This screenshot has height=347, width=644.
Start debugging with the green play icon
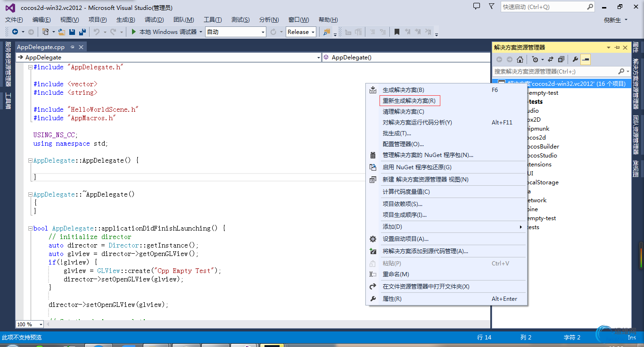click(x=134, y=32)
